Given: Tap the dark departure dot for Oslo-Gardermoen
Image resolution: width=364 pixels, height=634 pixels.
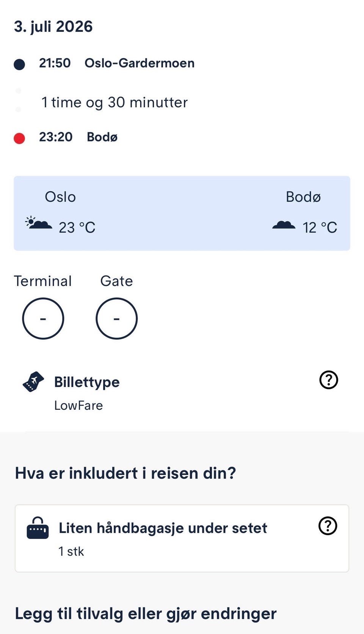Looking at the screenshot, I should (x=19, y=65).
